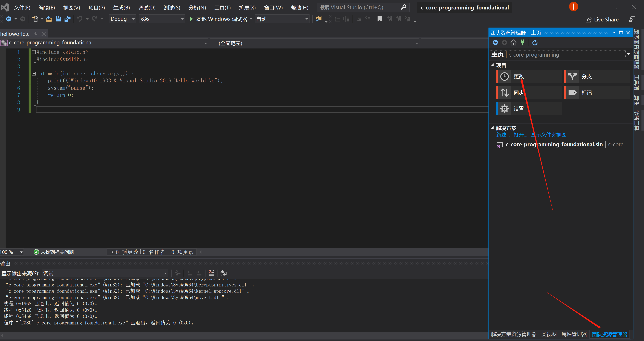
Task: Switch to the 解决方案资源管理器 tab
Action: point(513,334)
